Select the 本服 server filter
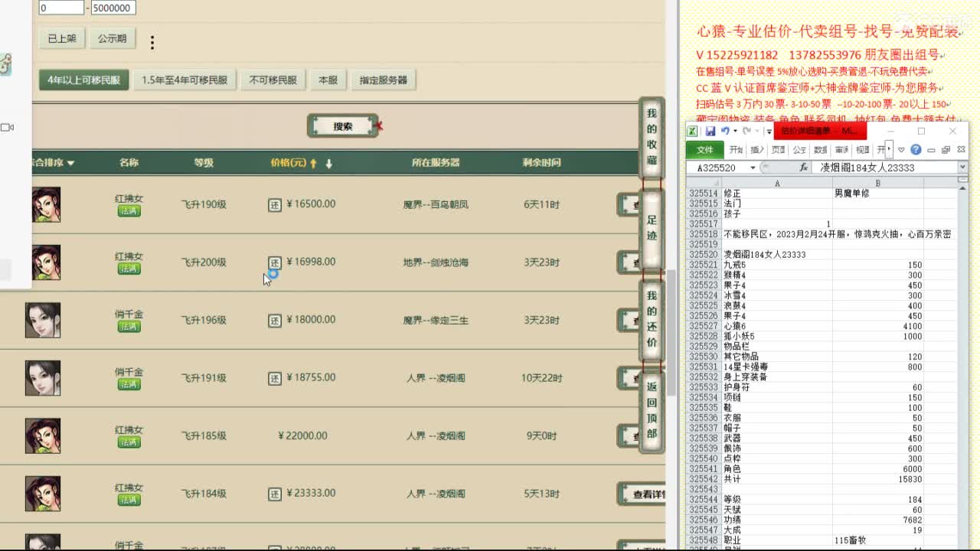Viewport: 980px width, 551px height. [x=328, y=80]
